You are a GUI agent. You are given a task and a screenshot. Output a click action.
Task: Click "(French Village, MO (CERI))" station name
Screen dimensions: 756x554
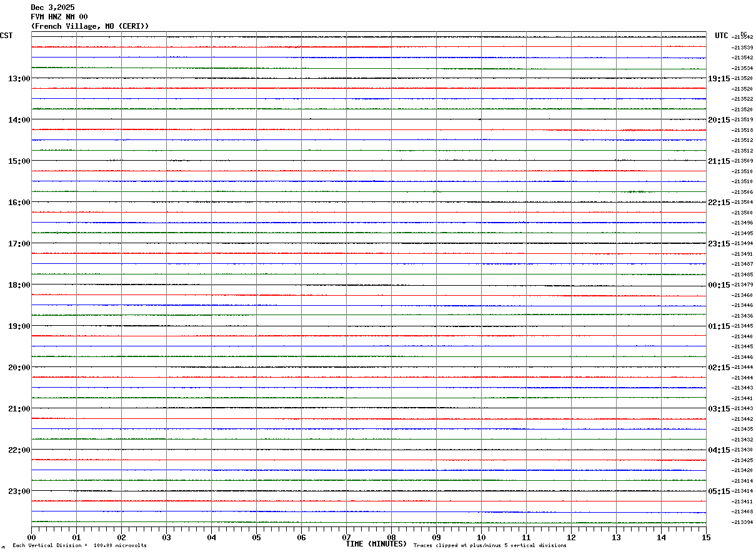tap(90, 26)
